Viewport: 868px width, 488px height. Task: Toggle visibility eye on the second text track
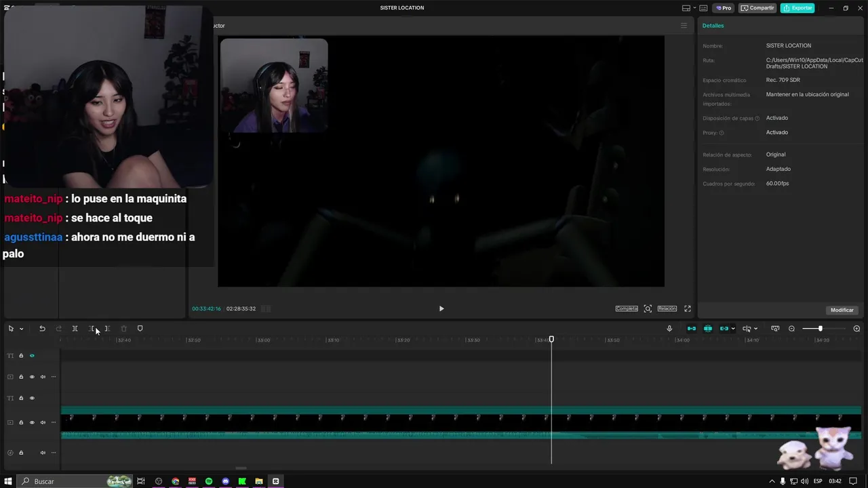point(32,399)
